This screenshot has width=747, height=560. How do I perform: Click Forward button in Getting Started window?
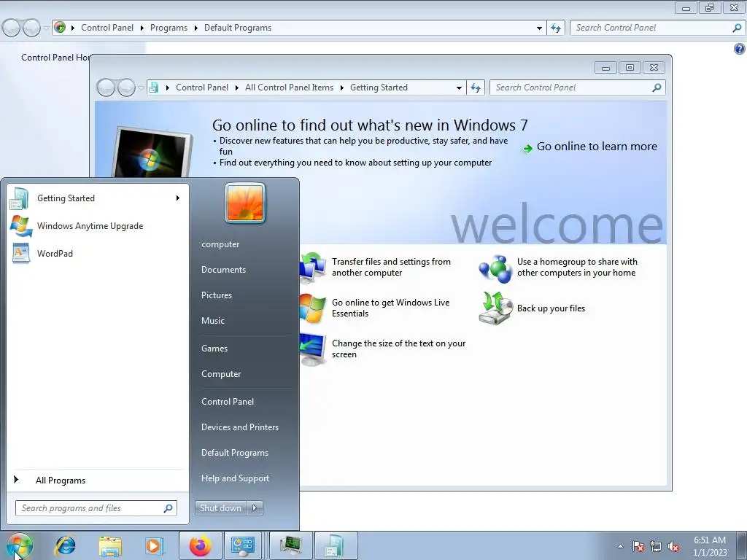[x=126, y=87]
